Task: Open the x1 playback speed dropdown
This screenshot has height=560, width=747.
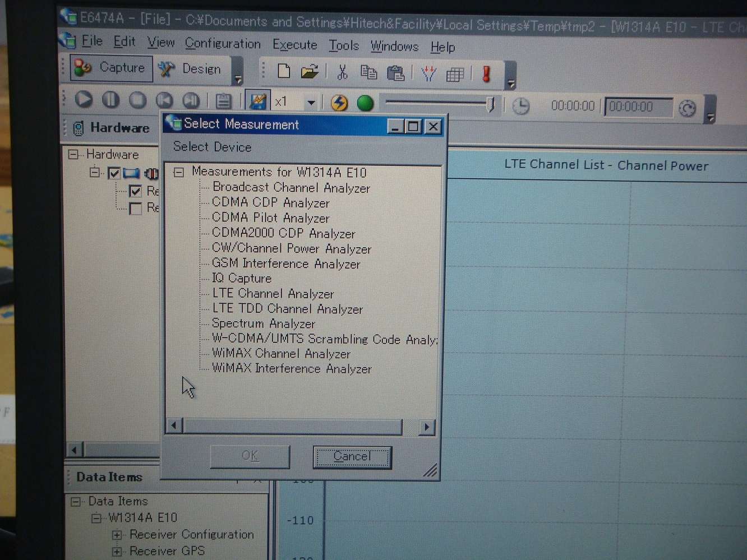Action: [311, 103]
